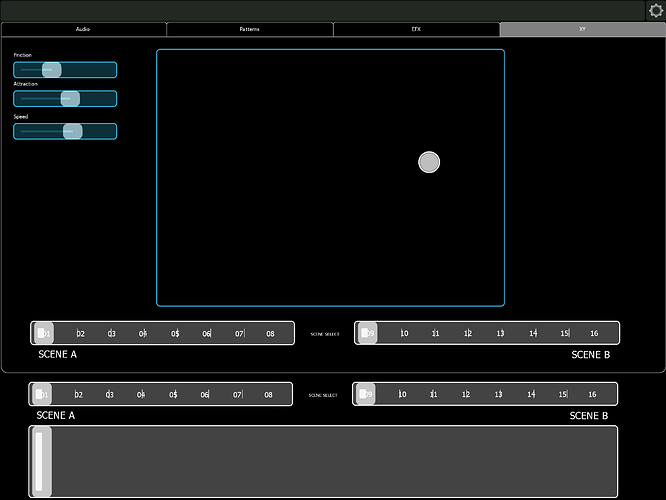Select scene 13 in the Scene B strip above the crossfader
This screenshot has height=500, width=666.
coord(499,395)
